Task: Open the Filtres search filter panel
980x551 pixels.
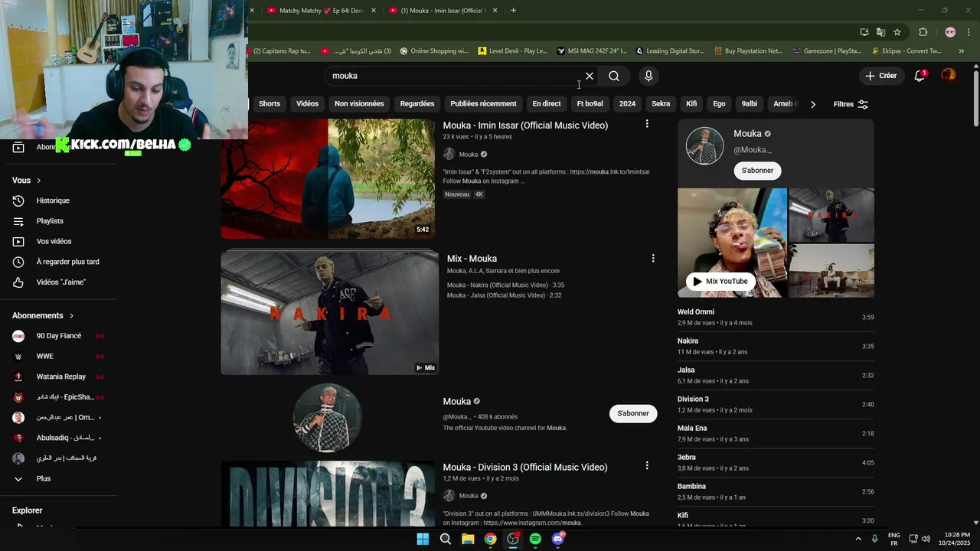Action: [x=851, y=104]
